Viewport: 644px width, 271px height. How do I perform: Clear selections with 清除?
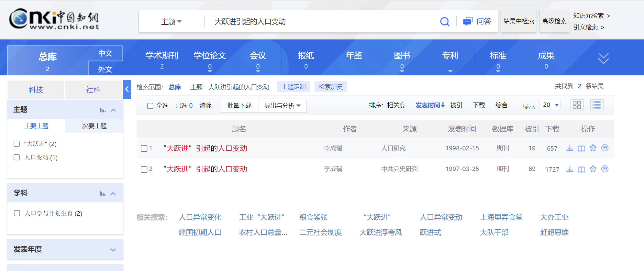(205, 105)
